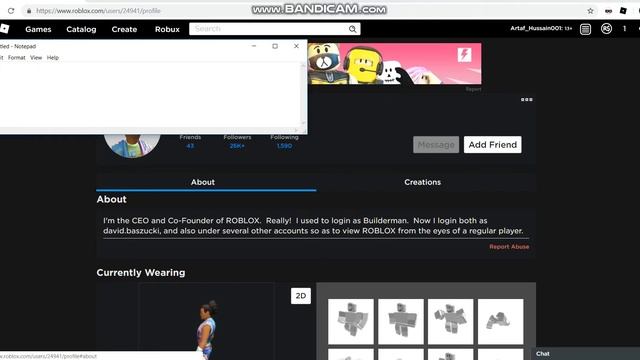Viewport: 640px width, 360px height.
Task: Reload the browser page
Action: [x=11, y=11]
